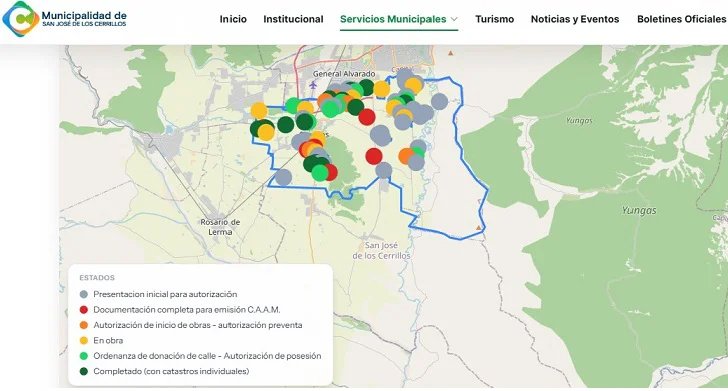The height and width of the screenshot is (391, 728).
Task: Click the orange triangle peak marker near top
Action: point(450,53)
